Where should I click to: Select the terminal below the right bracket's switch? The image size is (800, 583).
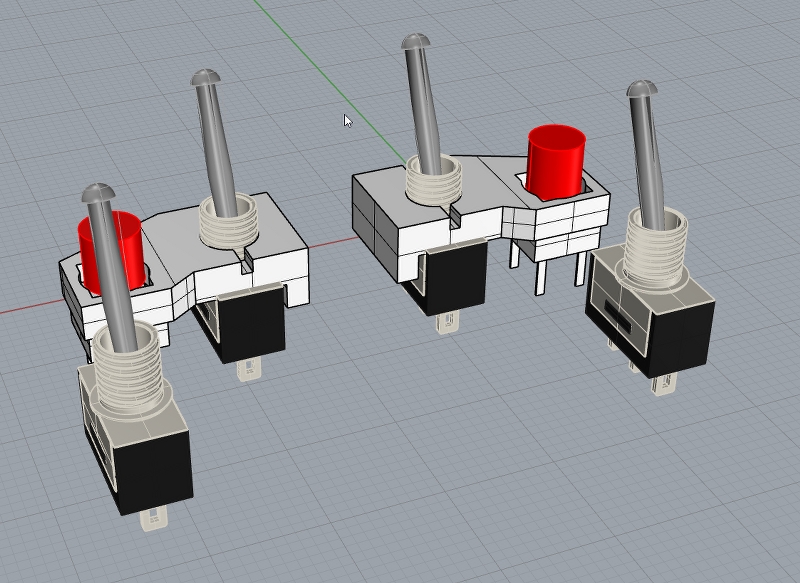pyautogui.click(x=447, y=321)
